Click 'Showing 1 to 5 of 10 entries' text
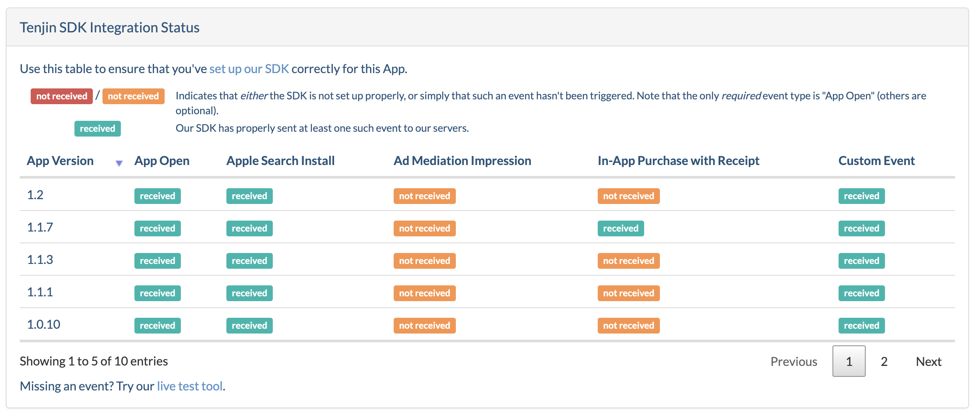This screenshot has width=980, height=418. [x=94, y=361]
